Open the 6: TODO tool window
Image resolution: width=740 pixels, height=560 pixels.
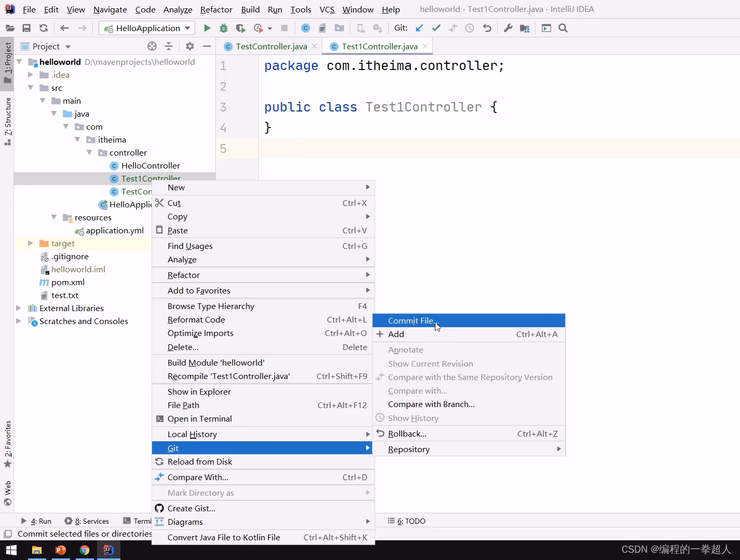point(407,521)
